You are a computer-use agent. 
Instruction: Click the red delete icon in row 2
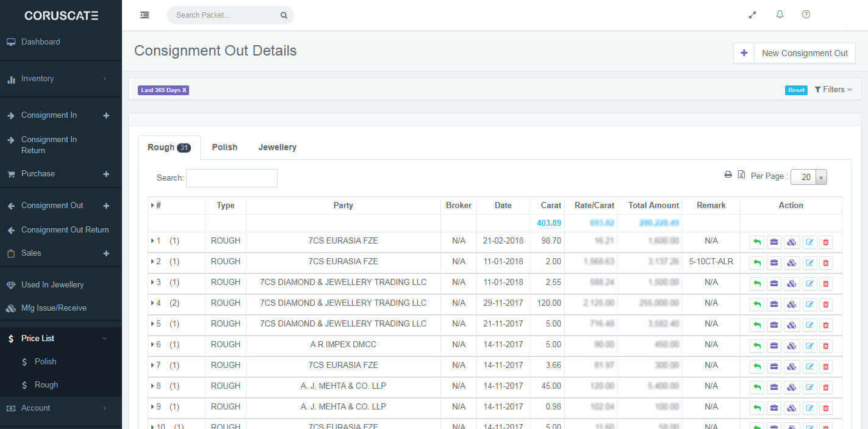(825, 263)
